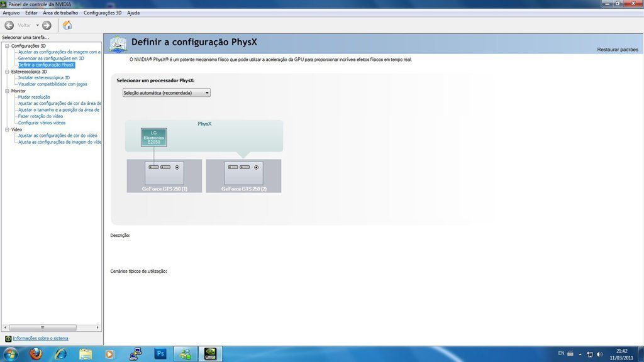The width and height of the screenshot is (644, 362).
Task: Click the NVIDIA title bar application icon
Action: click(3, 4)
